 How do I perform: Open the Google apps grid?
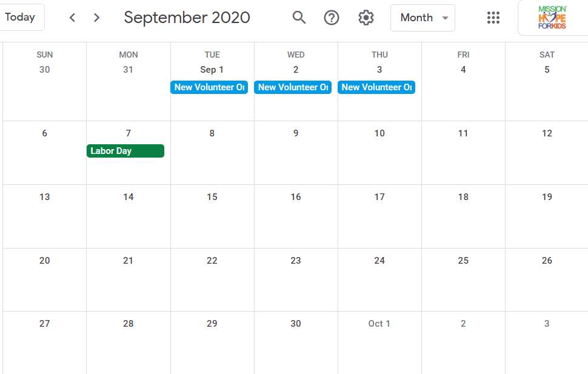(x=493, y=18)
